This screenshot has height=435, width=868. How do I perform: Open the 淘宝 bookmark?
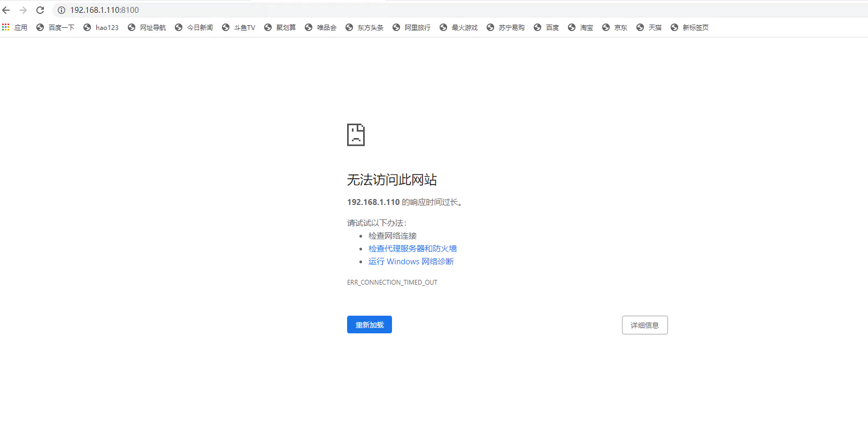coord(580,27)
